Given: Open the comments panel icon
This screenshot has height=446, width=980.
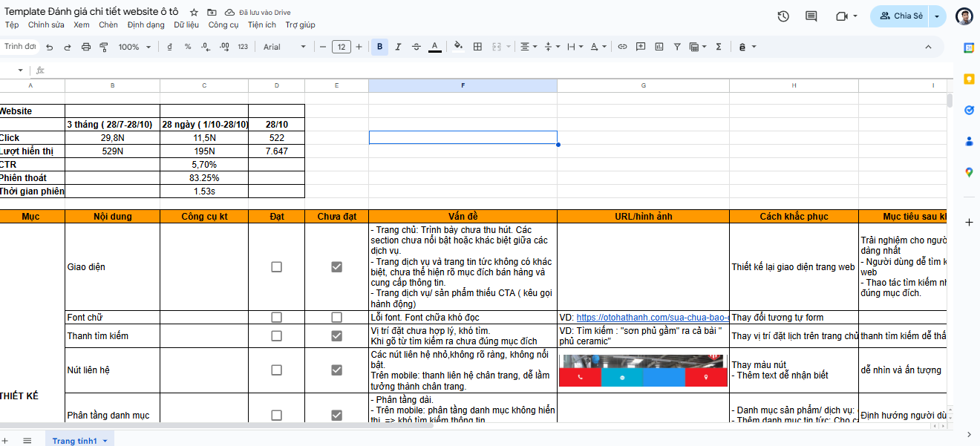Looking at the screenshot, I should (811, 16).
